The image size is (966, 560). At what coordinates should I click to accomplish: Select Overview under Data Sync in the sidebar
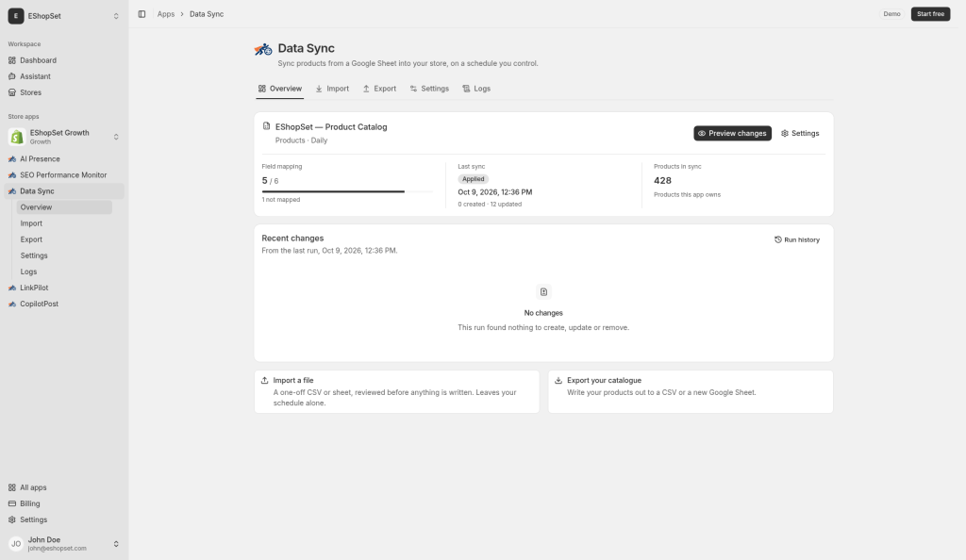[x=64, y=207]
